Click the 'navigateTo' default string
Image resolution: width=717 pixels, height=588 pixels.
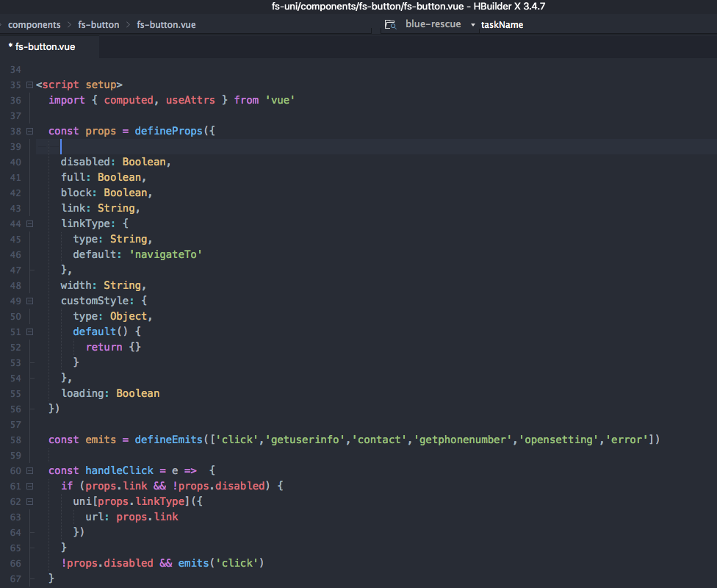tap(165, 254)
